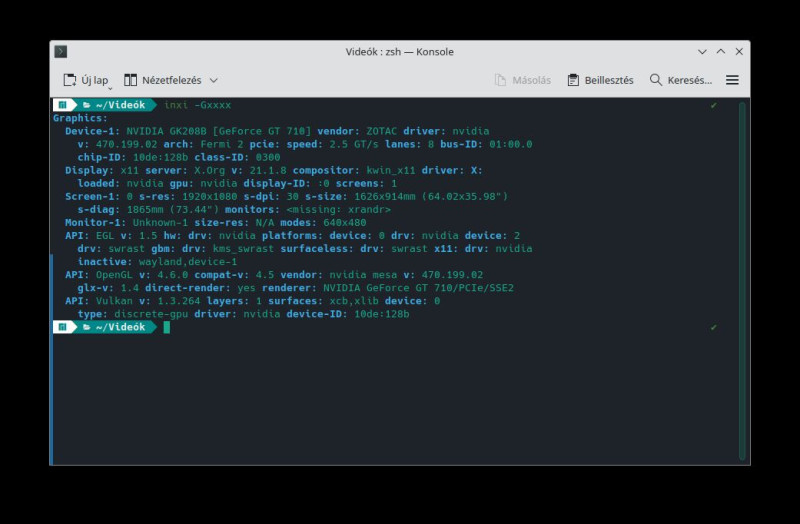Click bus-ID value '01:00.0'
This screenshot has width=800, height=524.
tap(511, 144)
